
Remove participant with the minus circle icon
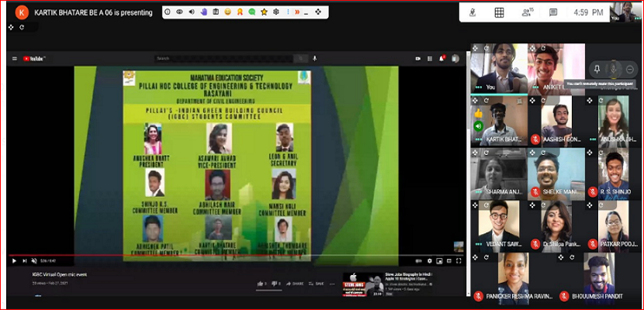[629, 69]
